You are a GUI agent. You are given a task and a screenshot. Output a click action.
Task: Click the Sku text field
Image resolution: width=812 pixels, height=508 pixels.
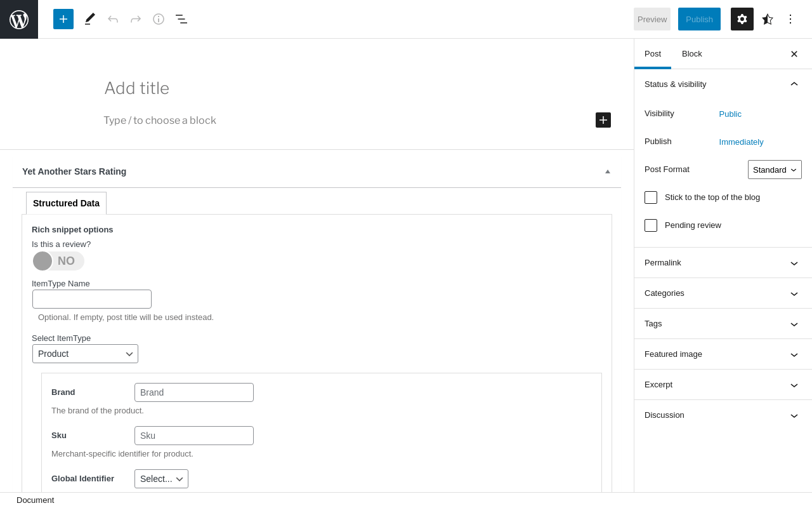pyautogui.click(x=194, y=436)
